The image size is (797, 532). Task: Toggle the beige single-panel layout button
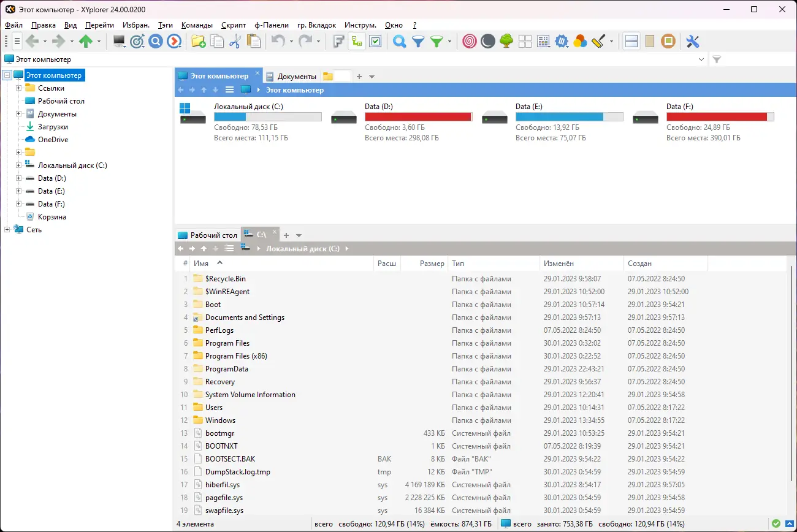(650, 42)
